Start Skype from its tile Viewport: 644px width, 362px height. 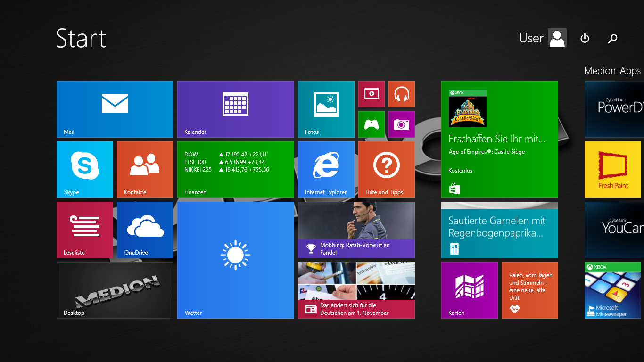click(85, 170)
